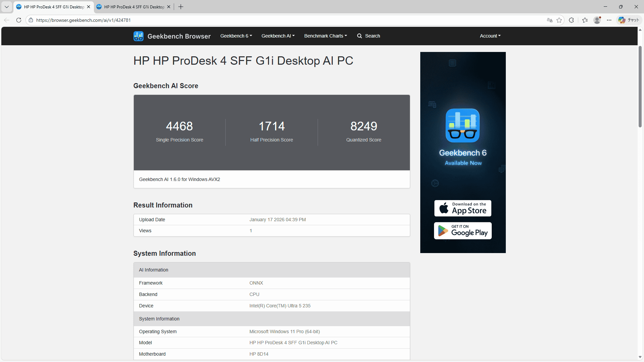Image resolution: width=644 pixels, height=362 pixels.
Task: Click the site lock icon in address bar
Action: [31, 20]
